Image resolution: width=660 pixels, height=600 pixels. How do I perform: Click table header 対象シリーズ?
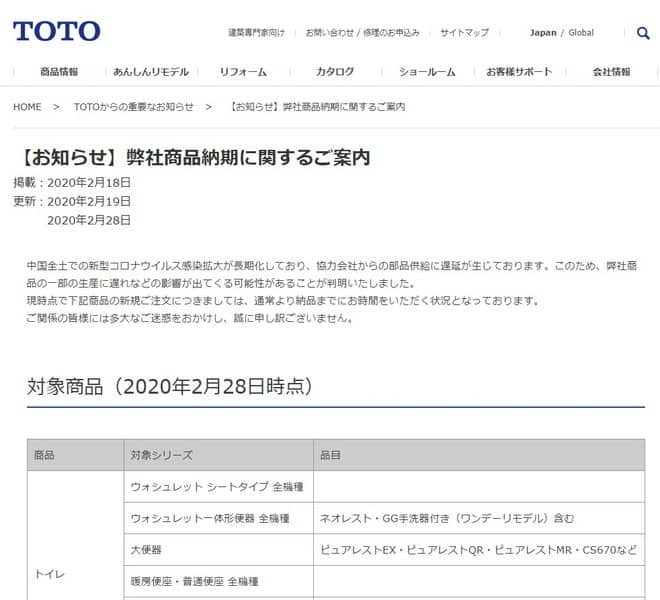[x=219, y=455]
